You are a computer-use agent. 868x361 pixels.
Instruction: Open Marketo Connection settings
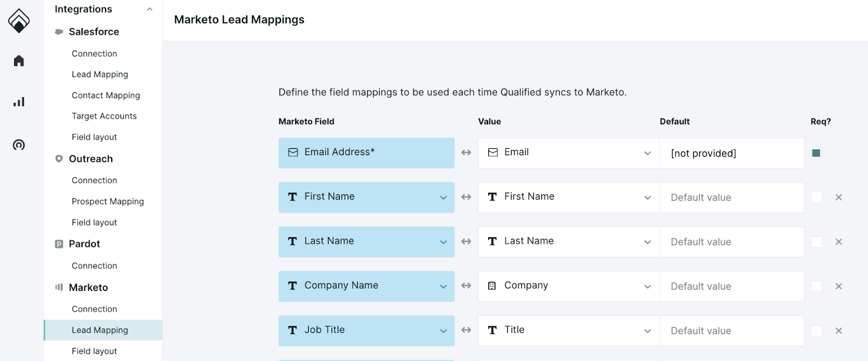94,309
